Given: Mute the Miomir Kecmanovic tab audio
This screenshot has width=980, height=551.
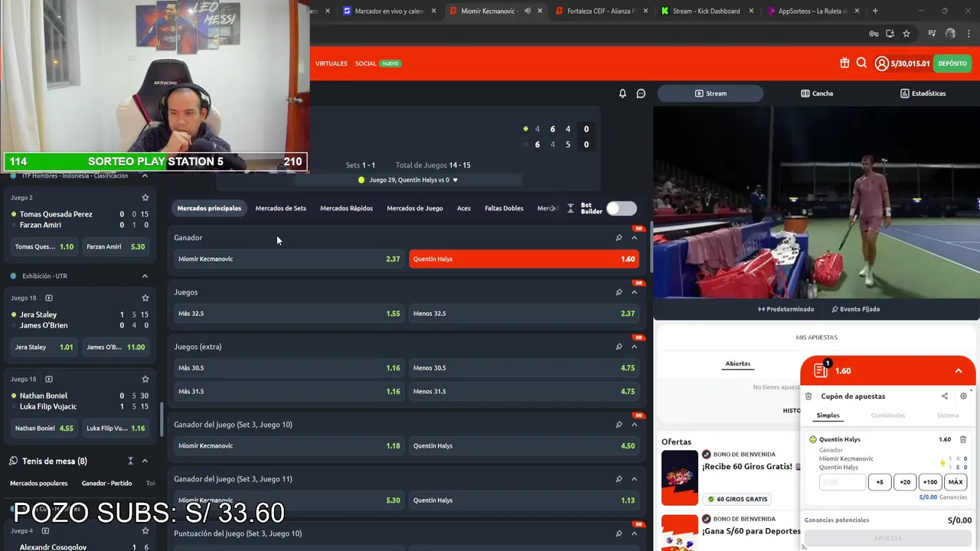Looking at the screenshot, I should click(528, 11).
